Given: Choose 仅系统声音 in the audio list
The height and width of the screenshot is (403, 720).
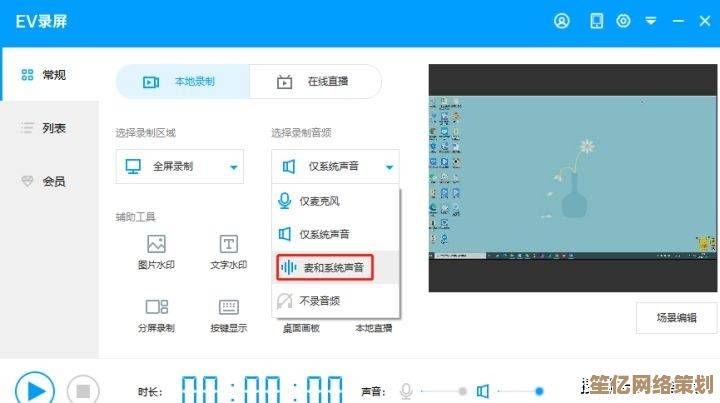Looking at the screenshot, I should point(335,234).
